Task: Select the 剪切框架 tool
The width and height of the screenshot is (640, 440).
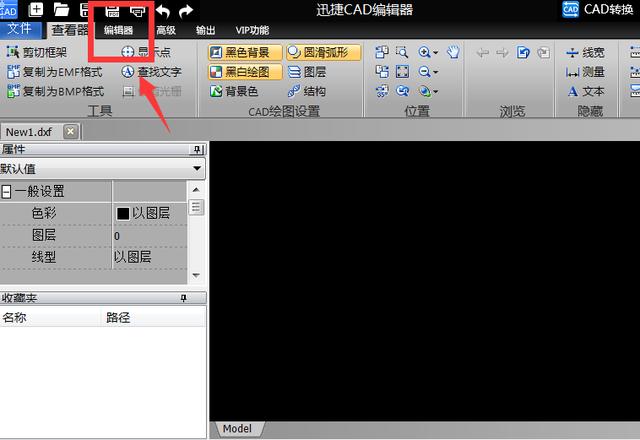Action: pos(37,52)
